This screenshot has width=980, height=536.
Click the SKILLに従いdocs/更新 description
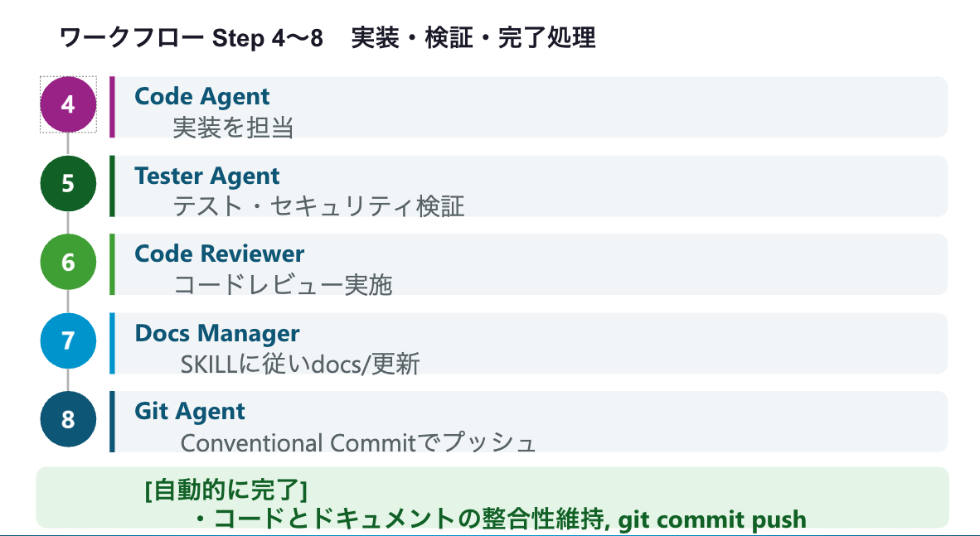300,364
